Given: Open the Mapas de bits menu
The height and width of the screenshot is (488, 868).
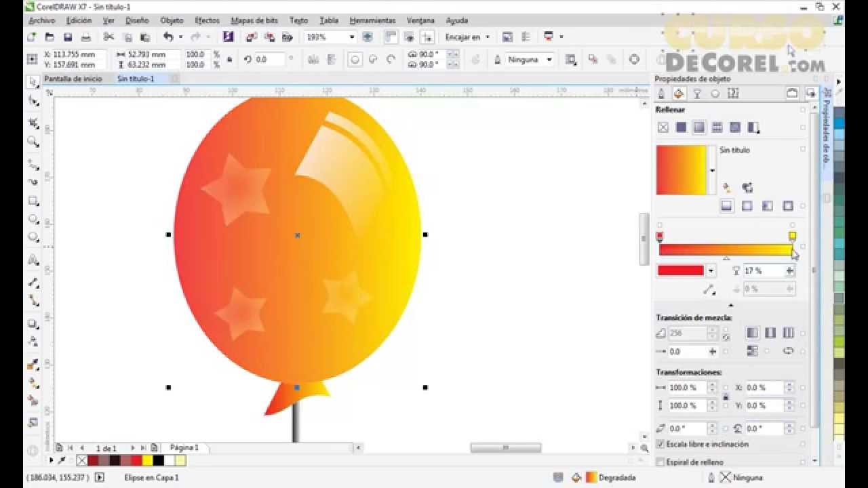Looking at the screenshot, I should point(254,20).
